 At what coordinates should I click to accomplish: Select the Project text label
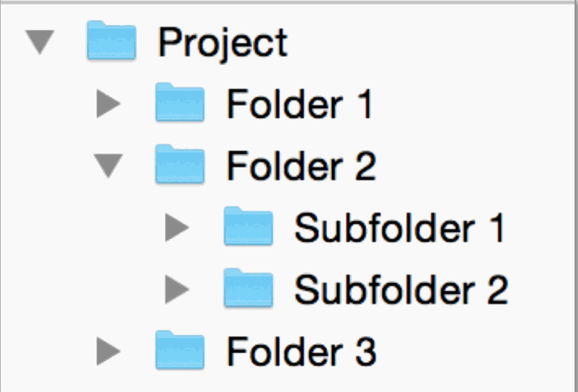(222, 43)
